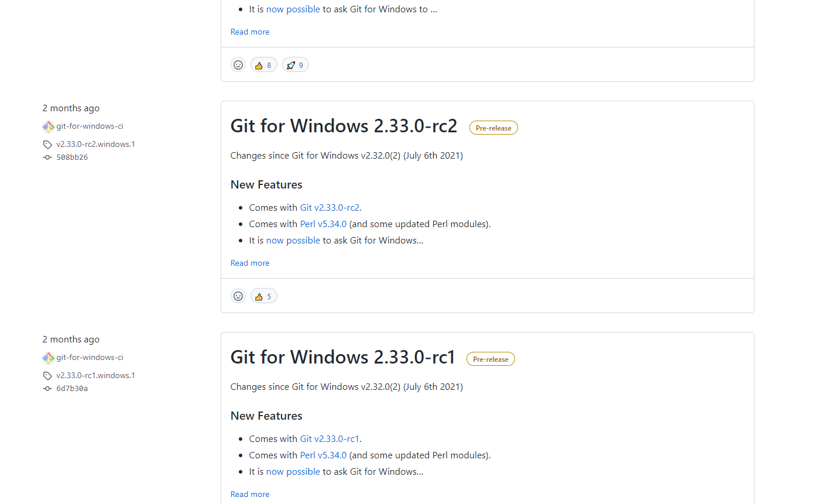This screenshot has height=504, width=820.
Task: Open tag v2.33.0-rc2.windows.1
Action: tap(95, 144)
